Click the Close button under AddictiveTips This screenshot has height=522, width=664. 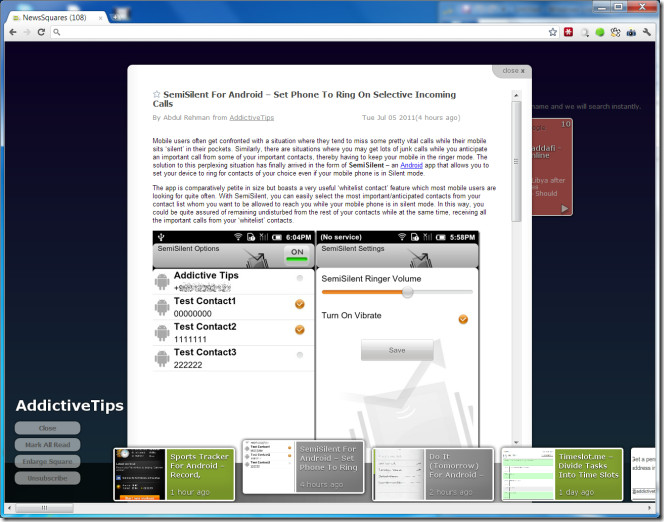pos(47,428)
